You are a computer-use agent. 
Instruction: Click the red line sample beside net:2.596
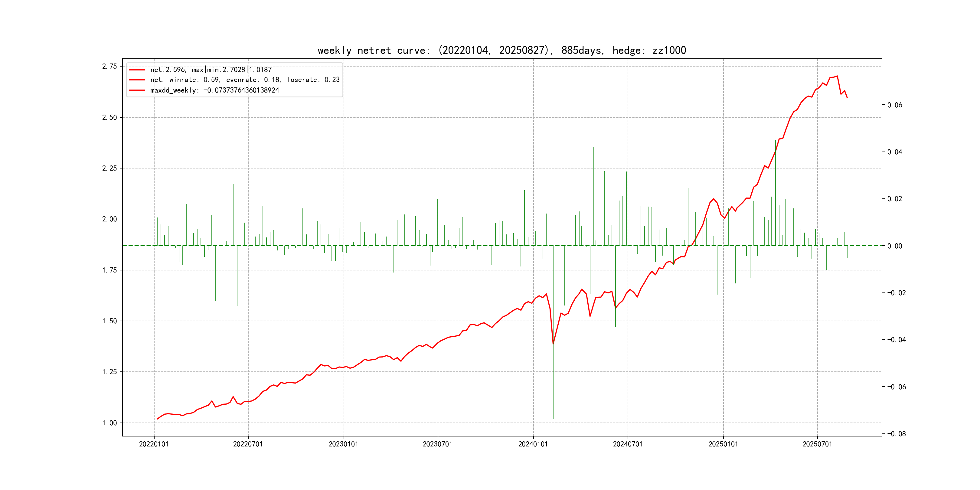tap(137, 70)
